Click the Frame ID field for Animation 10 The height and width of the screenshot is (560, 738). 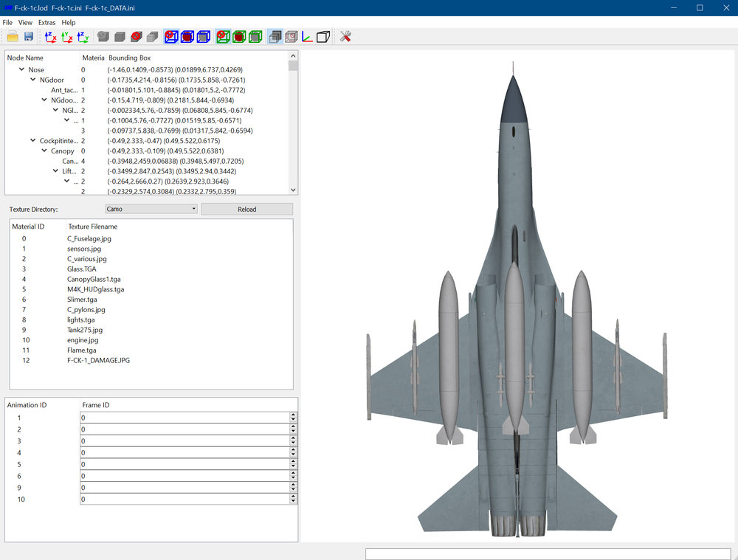pos(185,499)
